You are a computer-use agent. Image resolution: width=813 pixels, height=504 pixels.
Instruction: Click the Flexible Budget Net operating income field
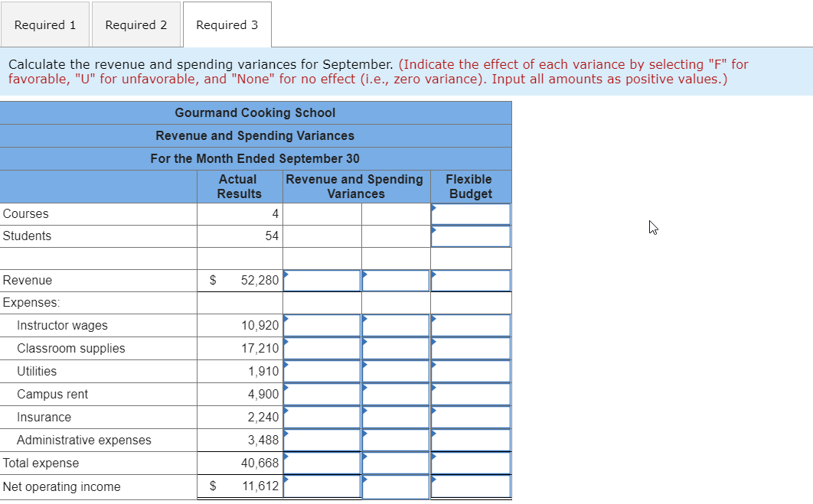[470, 486]
